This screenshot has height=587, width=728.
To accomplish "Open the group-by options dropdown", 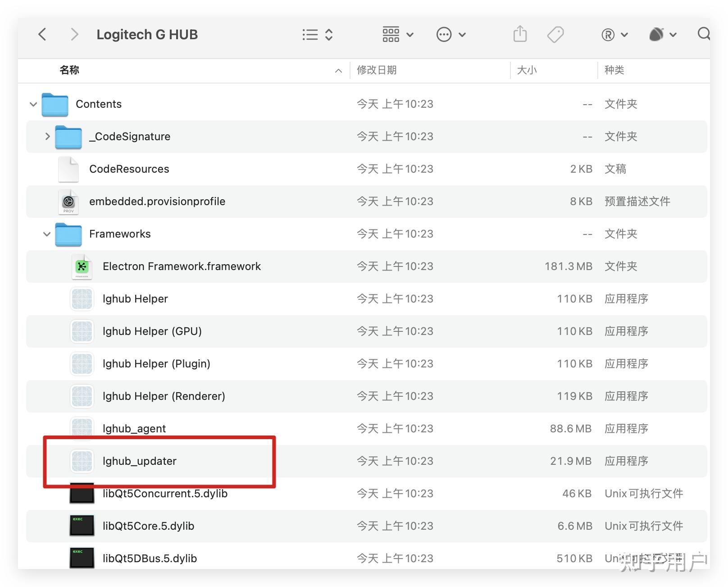I will 398,35.
